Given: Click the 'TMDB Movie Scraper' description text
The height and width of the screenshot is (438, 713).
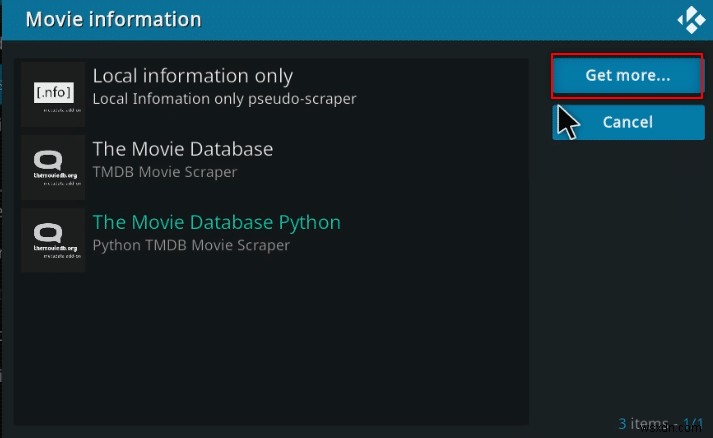Looking at the screenshot, I should pos(165,172).
